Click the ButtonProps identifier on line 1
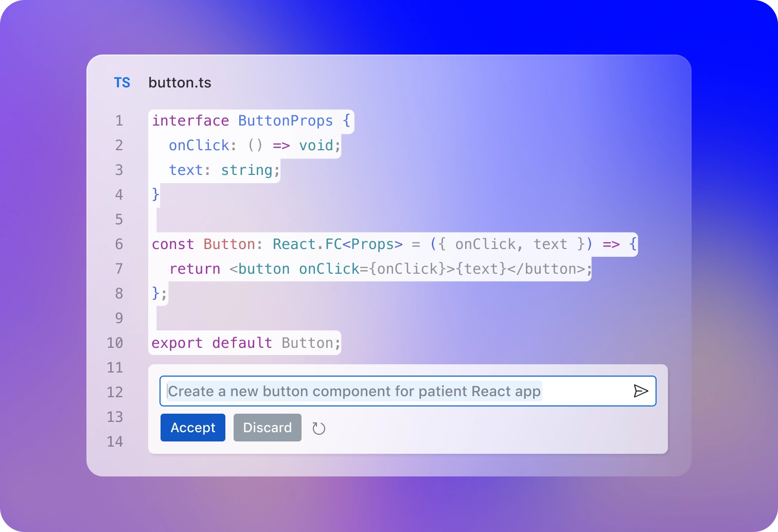This screenshot has height=532, width=778. coord(286,121)
